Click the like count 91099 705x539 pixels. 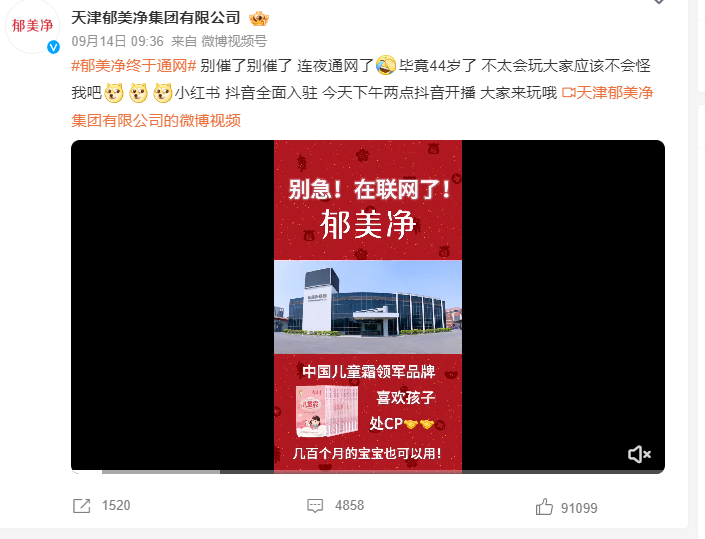(x=579, y=508)
